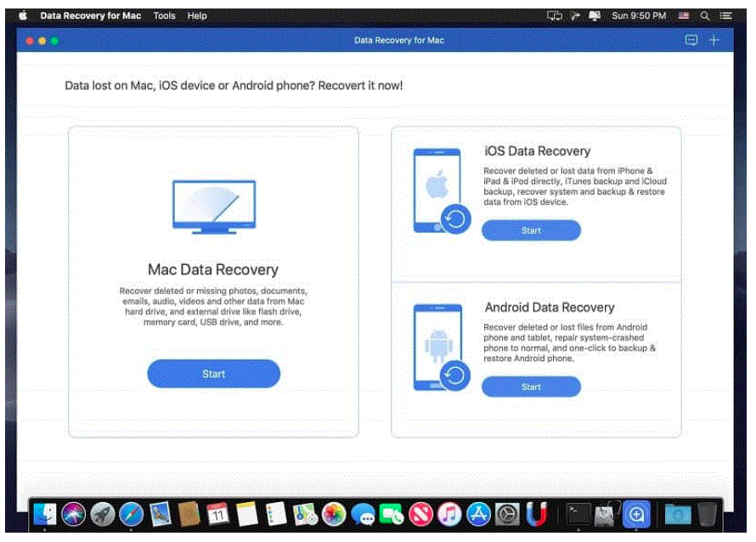Image resolution: width=756 pixels, height=542 pixels.
Task: Open Trash from the dock
Action: tap(708, 515)
